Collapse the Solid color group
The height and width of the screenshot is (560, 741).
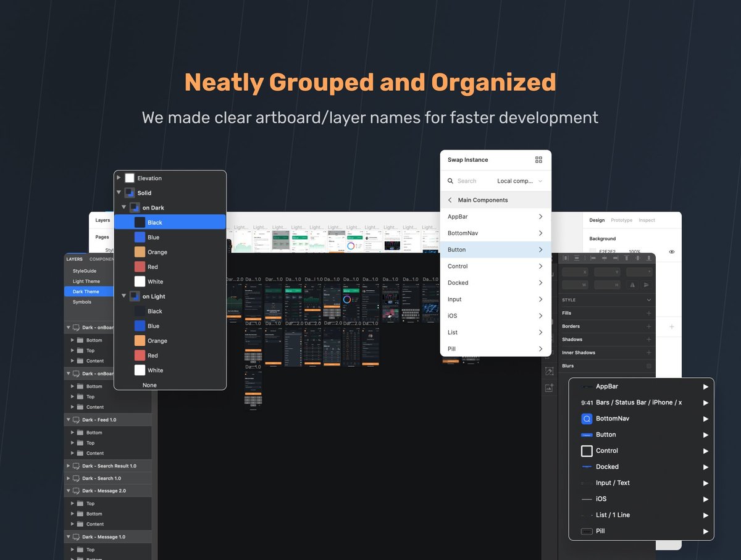pyautogui.click(x=119, y=193)
